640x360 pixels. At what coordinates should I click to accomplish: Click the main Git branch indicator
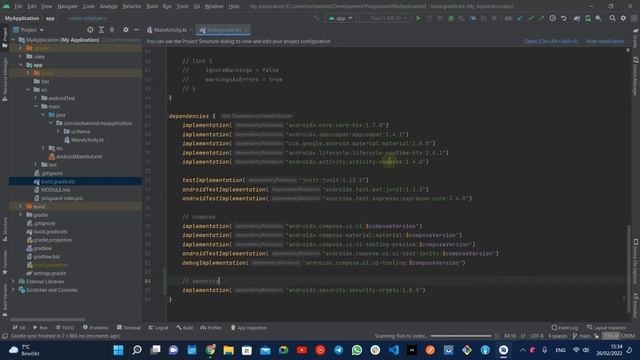pyautogui.click(x=582, y=336)
